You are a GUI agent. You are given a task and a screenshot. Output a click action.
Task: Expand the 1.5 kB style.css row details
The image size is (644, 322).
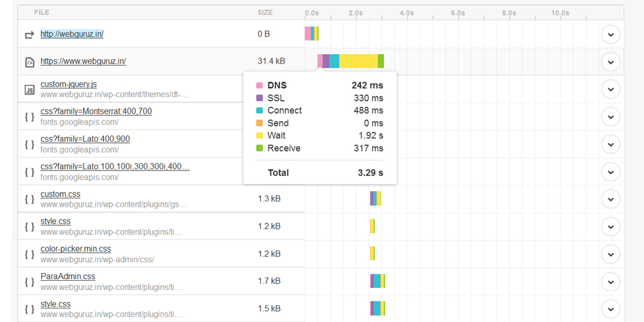[x=610, y=309]
